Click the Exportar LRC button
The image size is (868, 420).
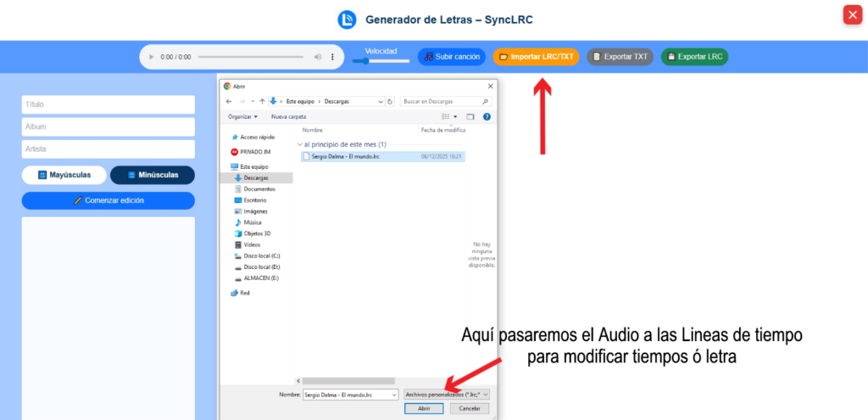click(694, 57)
